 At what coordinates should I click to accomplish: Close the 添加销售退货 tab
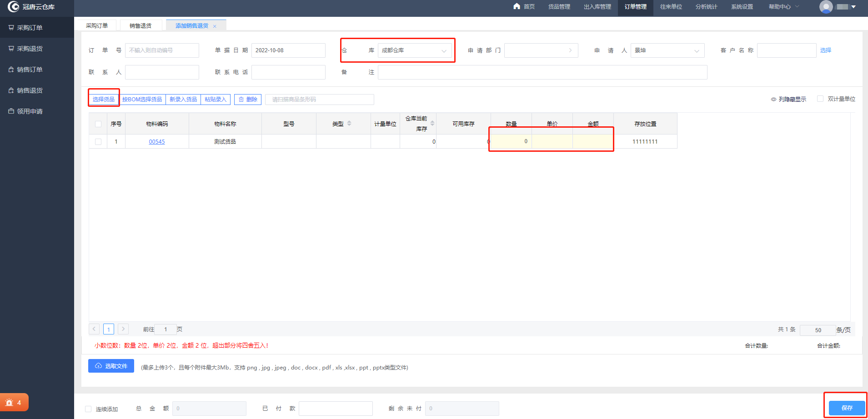[x=215, y=26]
